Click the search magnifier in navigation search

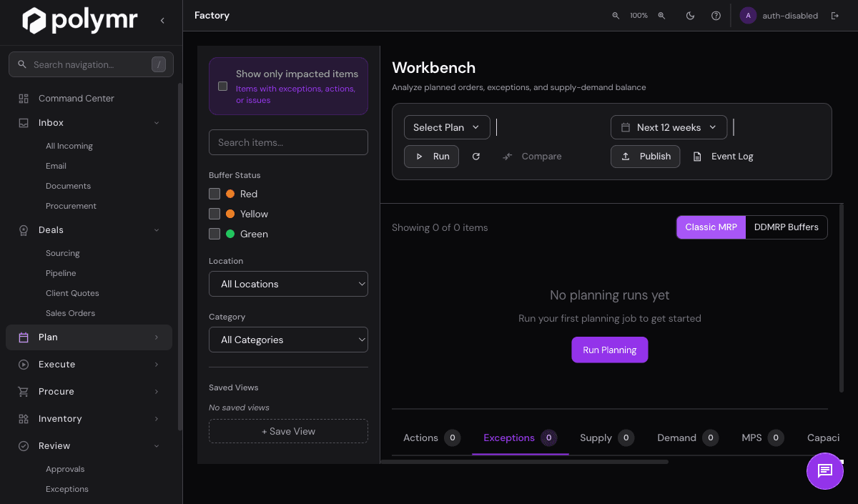click(22, 64)
